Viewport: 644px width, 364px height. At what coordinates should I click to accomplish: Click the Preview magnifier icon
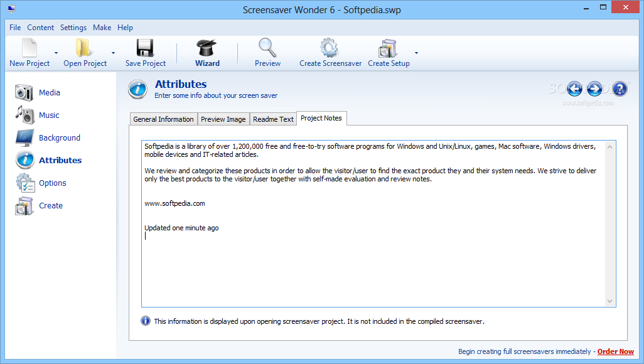(x=267, y=48)
